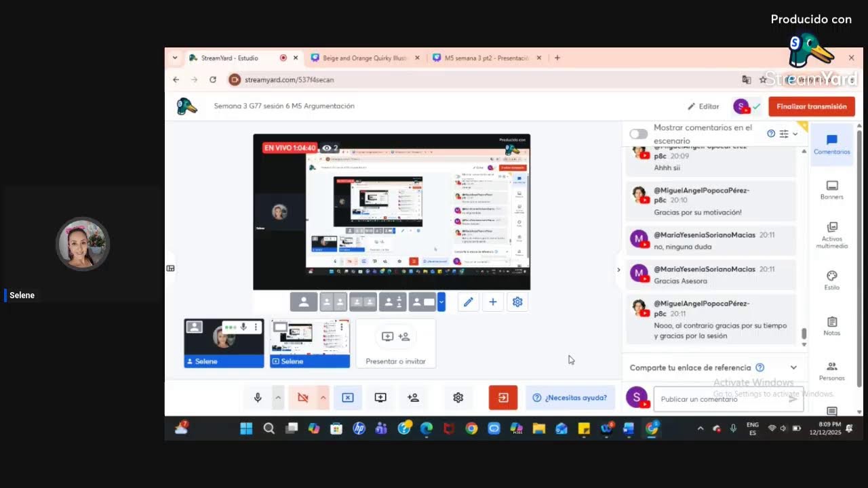This screenshot has height=488, width=868.
Task: Click the 'Editar' button in header
Action: pyautogui.click(x=703, y=106)
